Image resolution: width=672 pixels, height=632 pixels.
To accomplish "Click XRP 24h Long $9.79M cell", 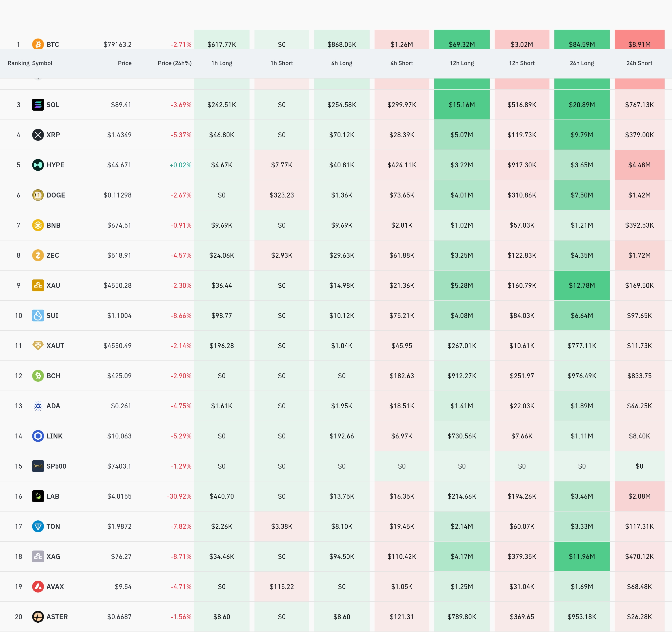I will tap(582, 135).
